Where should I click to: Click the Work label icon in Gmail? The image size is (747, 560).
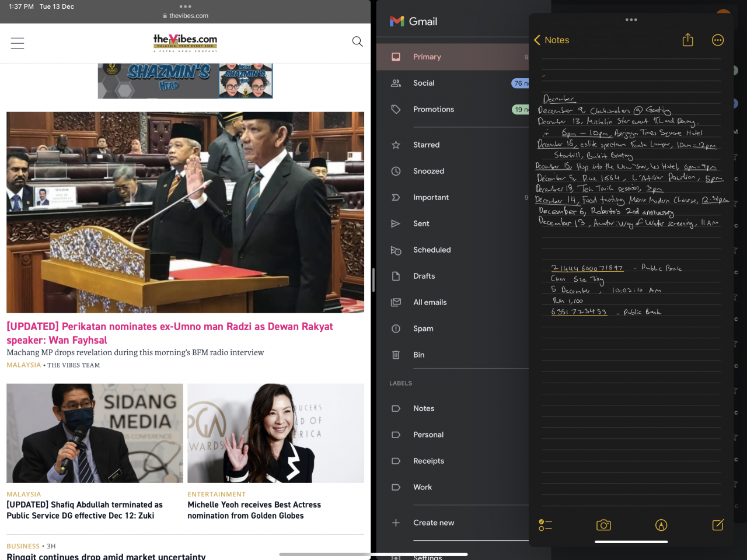coord(396,487)
